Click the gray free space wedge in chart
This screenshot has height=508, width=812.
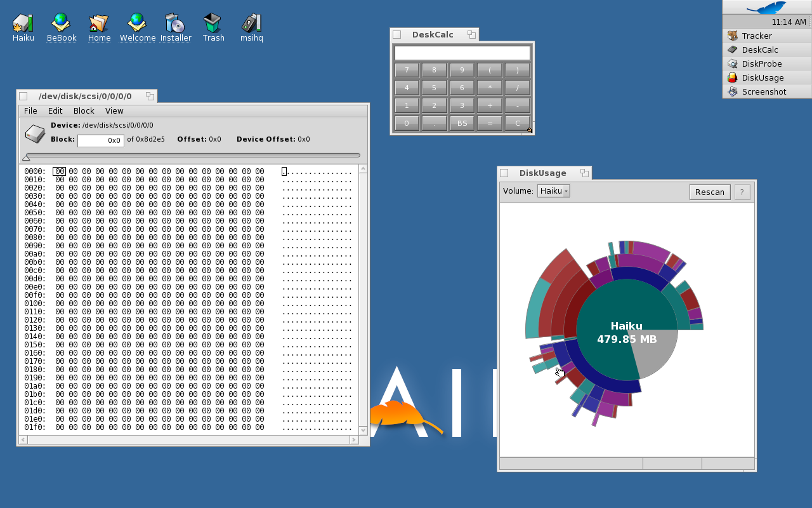click(655, 352)
